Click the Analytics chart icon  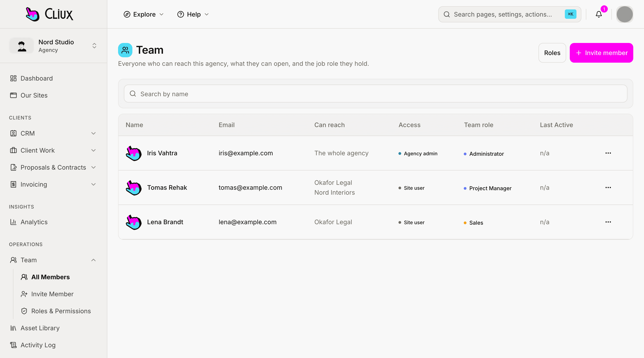point(13,222)
